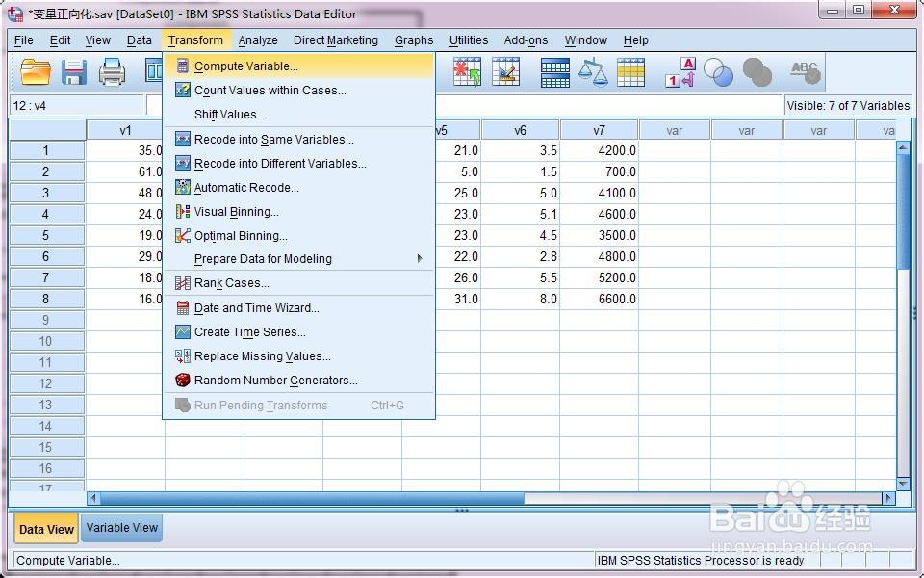Image resolution: width=924 pixels, height=578 pixels.
Task: Toggle the Value Labels toolbar icon
Action: pos(680,72)
